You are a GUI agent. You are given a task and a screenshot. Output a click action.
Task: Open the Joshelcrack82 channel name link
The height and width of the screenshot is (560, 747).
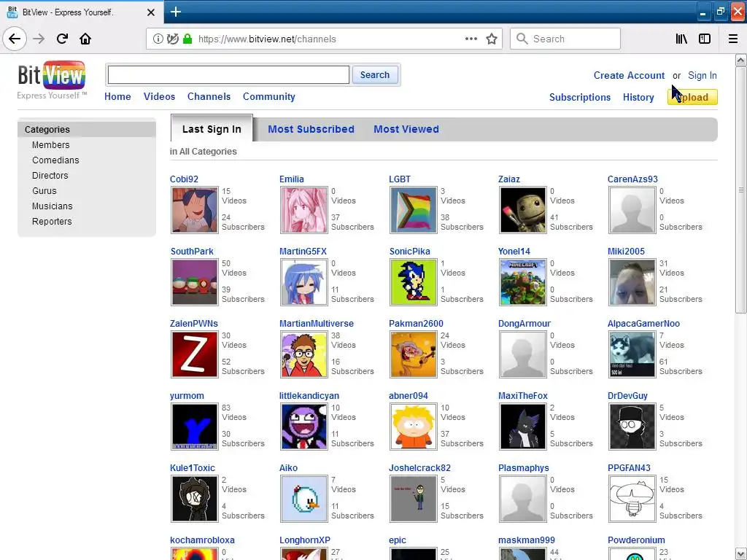(x=419, y=467)
